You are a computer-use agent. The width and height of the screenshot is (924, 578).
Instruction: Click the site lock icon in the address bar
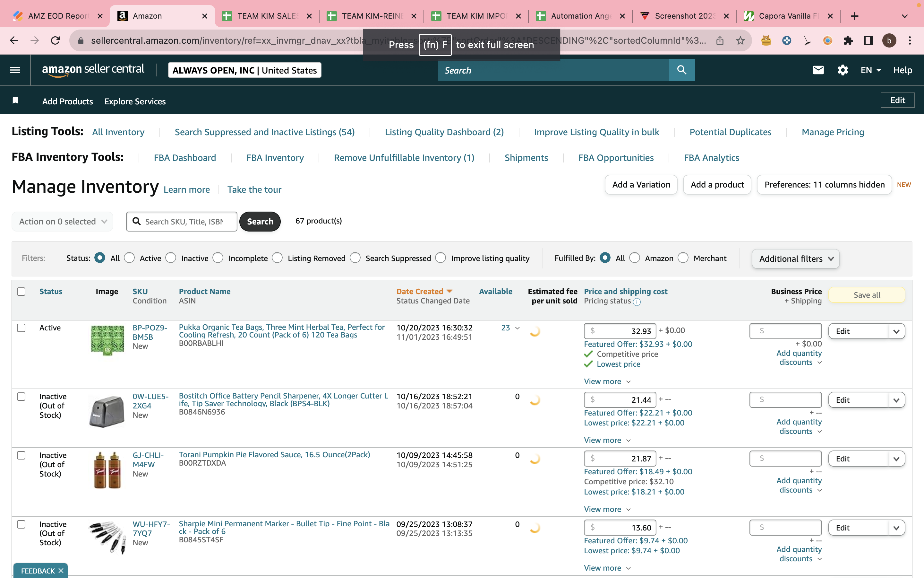pos(81,40)
